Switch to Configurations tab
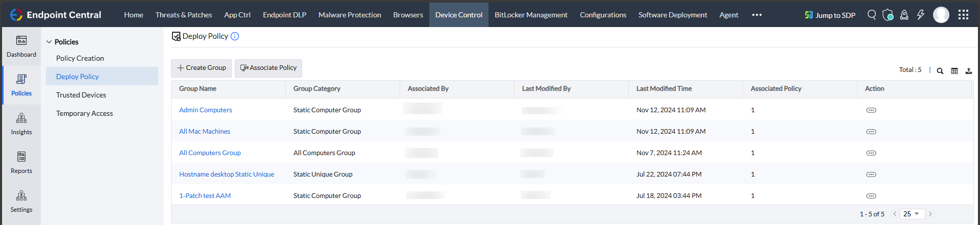 [603, 15]
